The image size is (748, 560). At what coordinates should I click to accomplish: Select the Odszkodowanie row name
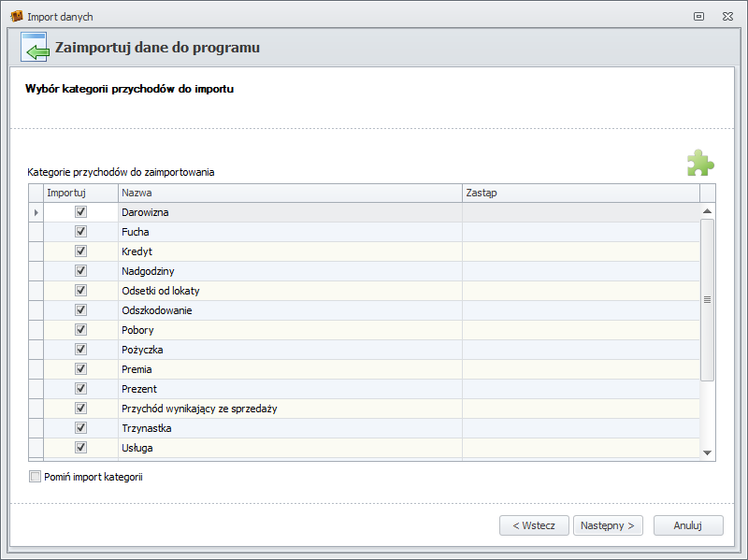[x=157, y=310]
